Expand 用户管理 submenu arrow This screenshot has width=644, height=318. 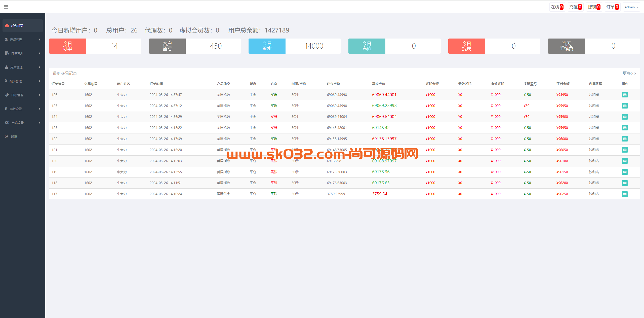[40, 67]
